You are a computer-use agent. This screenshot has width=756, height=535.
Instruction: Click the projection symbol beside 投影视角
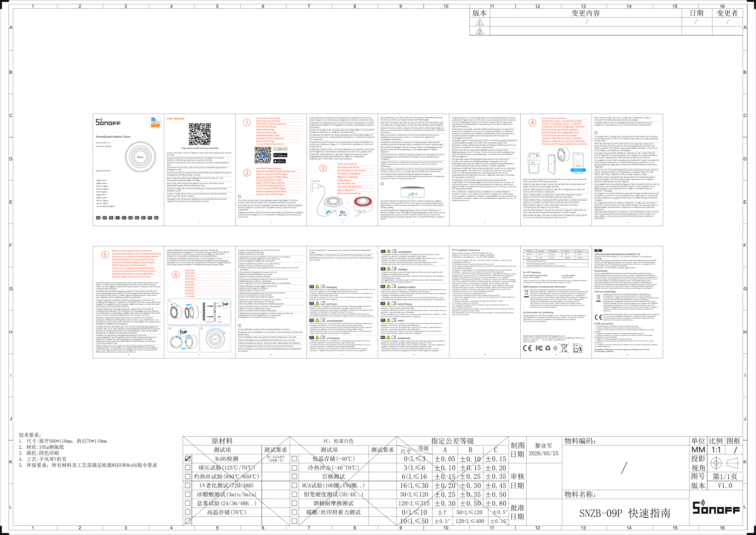[724, 463]
